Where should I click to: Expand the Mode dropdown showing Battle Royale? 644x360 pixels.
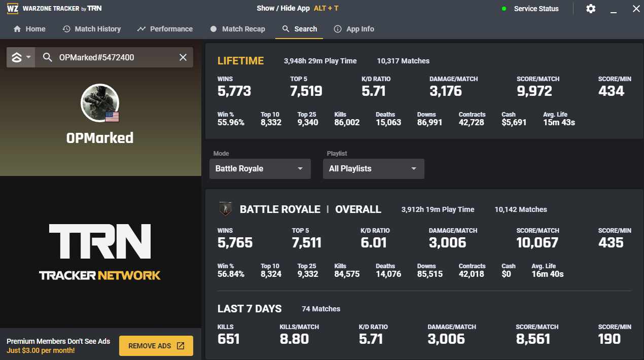click(260, 168)
